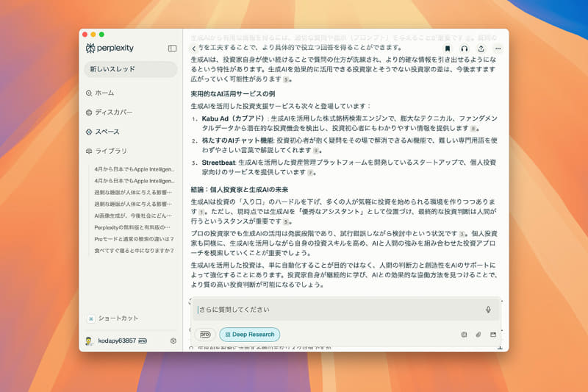Expand the related question with the plus icon
Screen dimensions: 588x392
(x=500, y=349)
